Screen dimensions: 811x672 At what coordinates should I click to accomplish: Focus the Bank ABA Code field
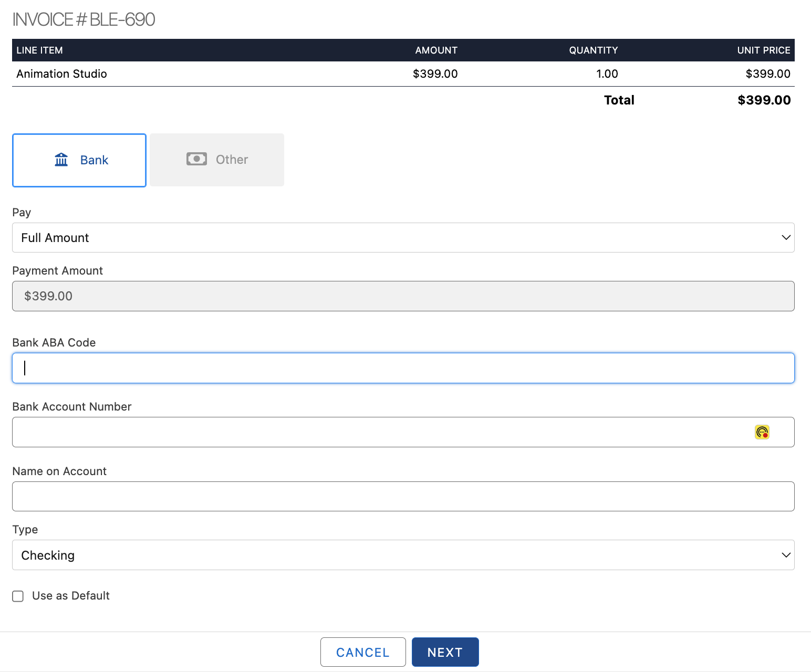click(402, 368)
